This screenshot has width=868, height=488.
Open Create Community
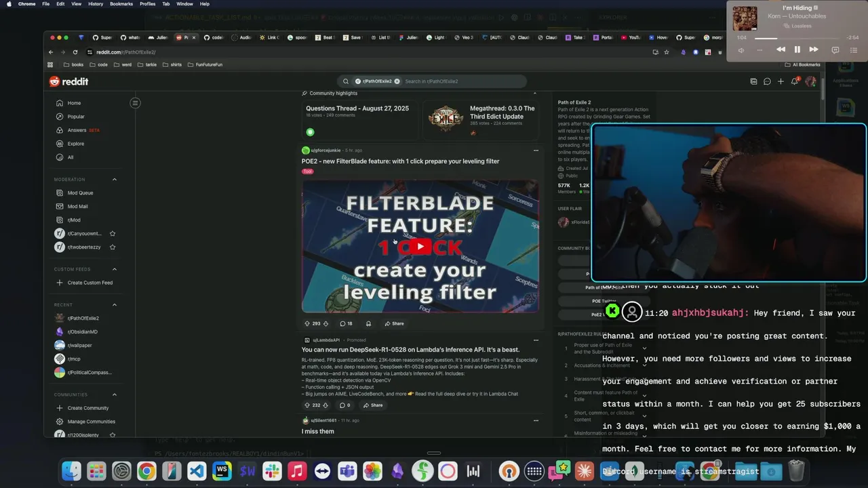[83, 408]
